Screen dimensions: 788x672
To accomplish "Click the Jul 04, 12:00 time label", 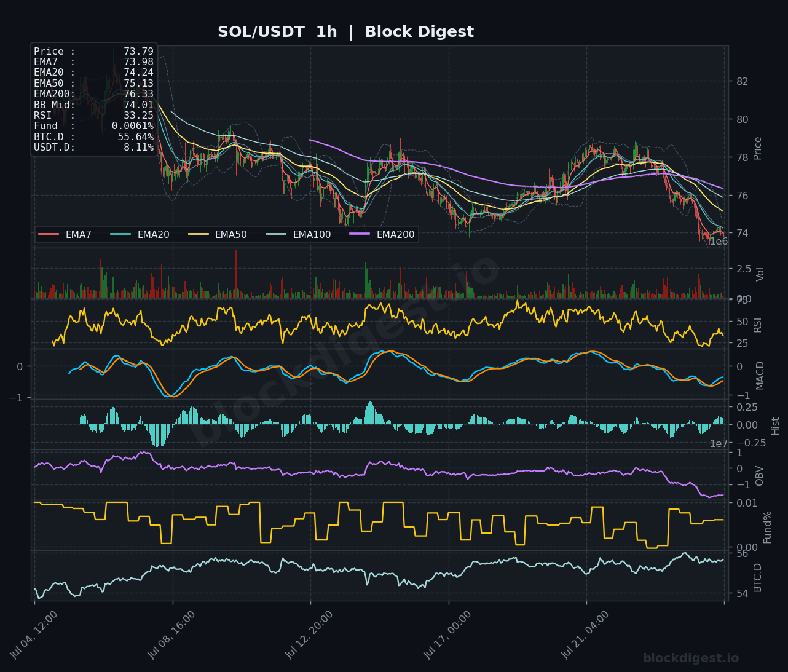I will click(34, 635).
